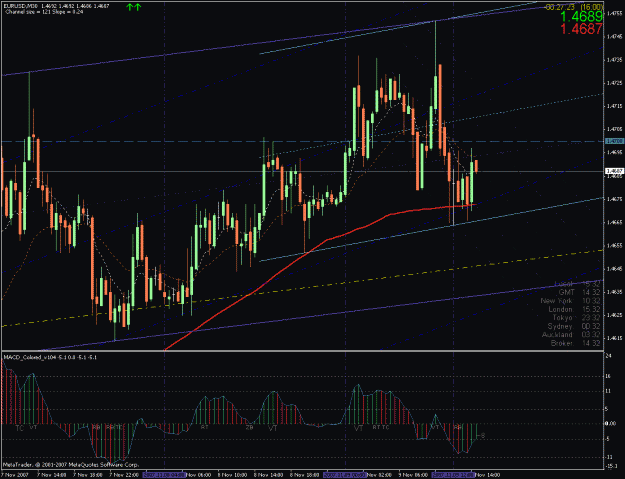Click the '7 Nov 14:00' time axis label
The height and width of the screenshot is (479, 625).
pos(51,475)
